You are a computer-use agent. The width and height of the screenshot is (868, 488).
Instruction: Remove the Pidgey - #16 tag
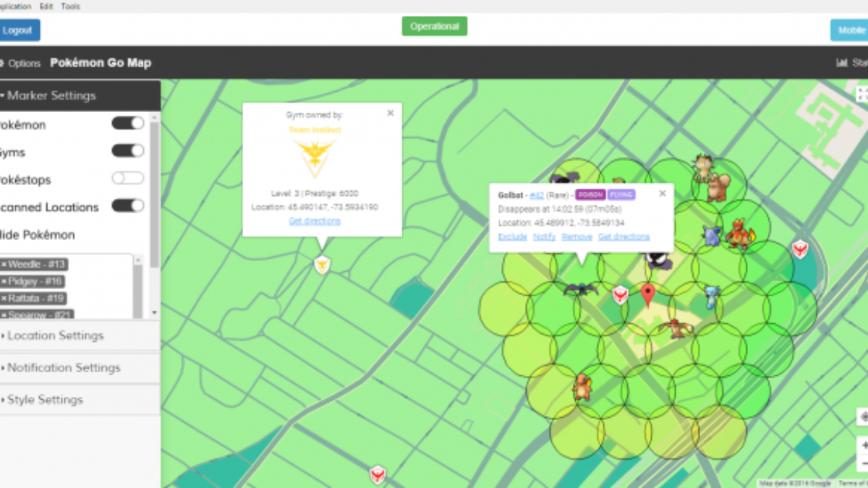click(x=4, y=281)
